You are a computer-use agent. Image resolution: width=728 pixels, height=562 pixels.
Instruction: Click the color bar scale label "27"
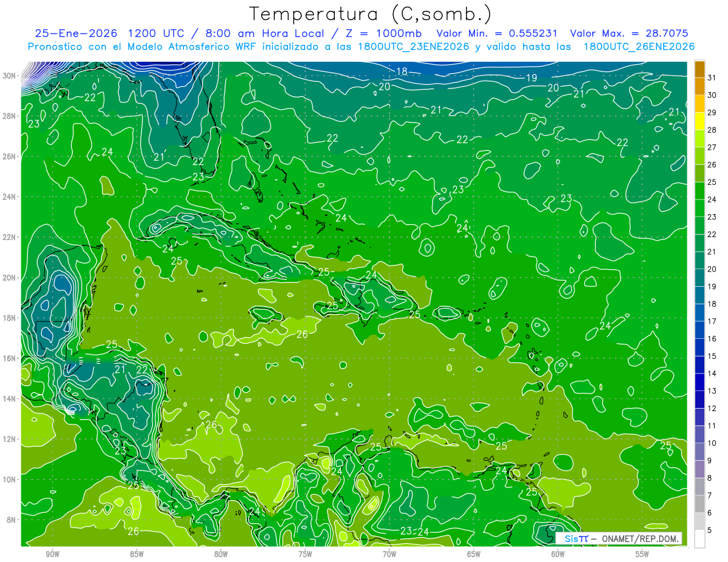[713, 147]
